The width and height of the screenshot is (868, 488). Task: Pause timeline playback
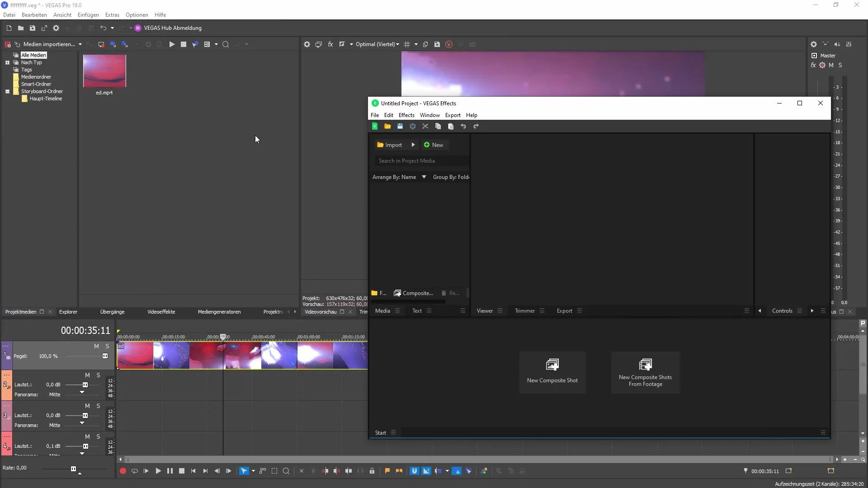click(170, 471)
